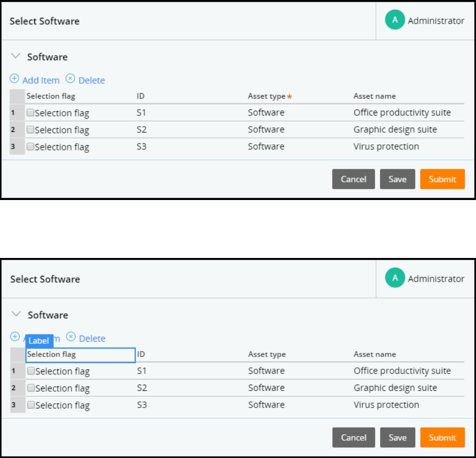Select row number 2 in lower panel
Screen dimensions: 476x458
(x=14, y=388)
